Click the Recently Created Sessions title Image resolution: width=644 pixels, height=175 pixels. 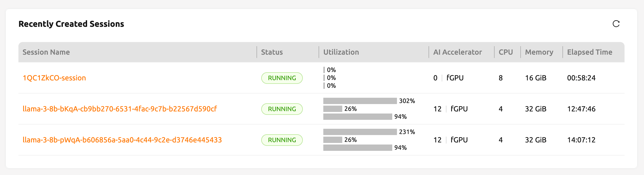71,24
